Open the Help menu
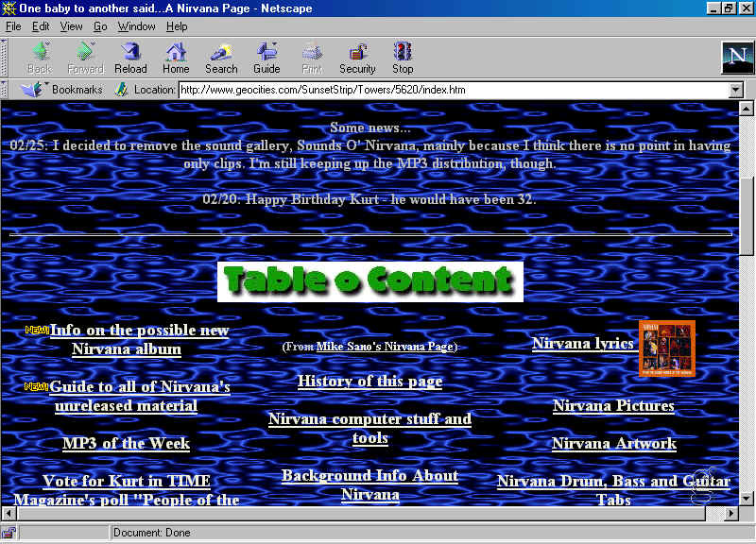Screen dimensions: 756x544 click(x=177, y=26)
